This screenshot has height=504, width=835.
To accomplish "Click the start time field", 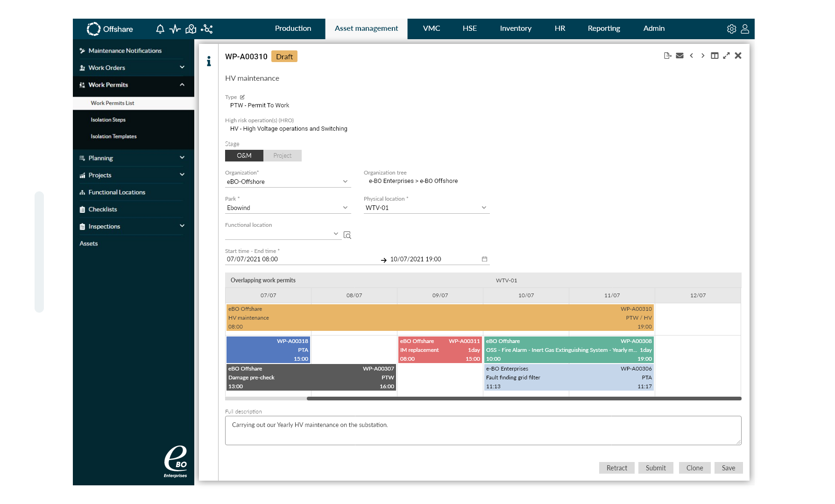I will click(x=301, y=259).
